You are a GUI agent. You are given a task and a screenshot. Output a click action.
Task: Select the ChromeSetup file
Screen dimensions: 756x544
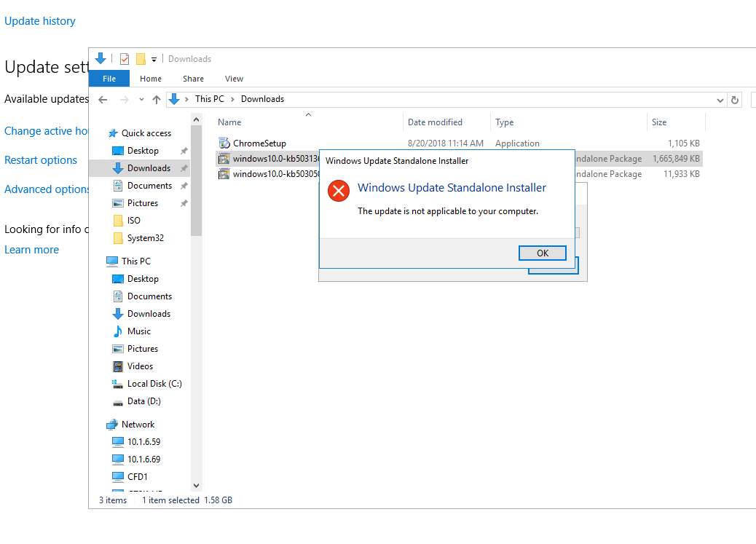pos(259,143)
